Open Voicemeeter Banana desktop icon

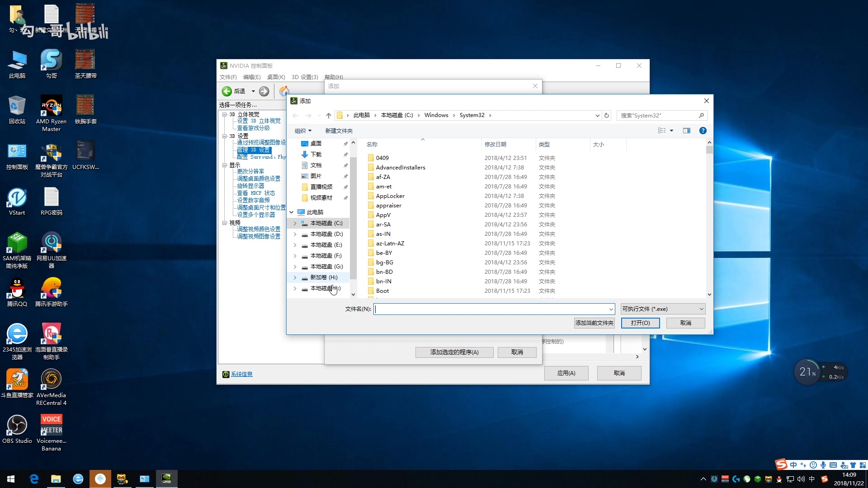tap(51, 433)
